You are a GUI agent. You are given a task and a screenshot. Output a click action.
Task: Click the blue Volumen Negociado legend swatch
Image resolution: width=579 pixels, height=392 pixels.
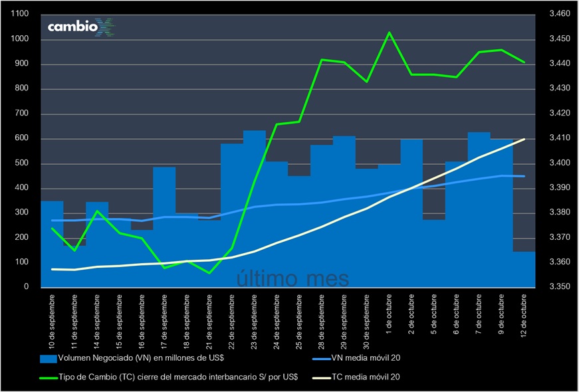click(x=49, y=358)
